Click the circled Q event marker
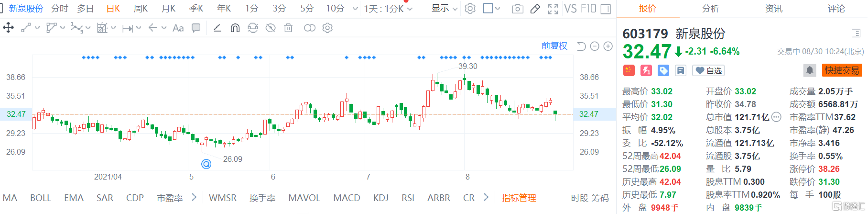Viewport: 868px width, 214px height. click(206, 164)
